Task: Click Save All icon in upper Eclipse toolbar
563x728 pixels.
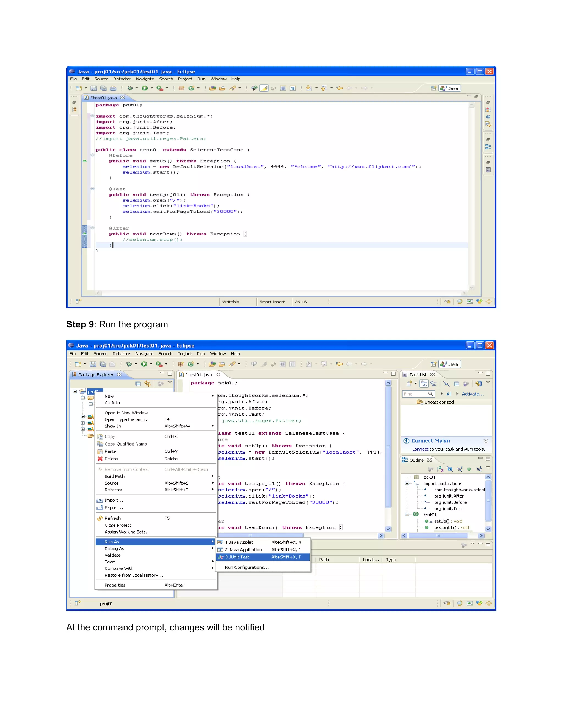Action: point(103,88)
